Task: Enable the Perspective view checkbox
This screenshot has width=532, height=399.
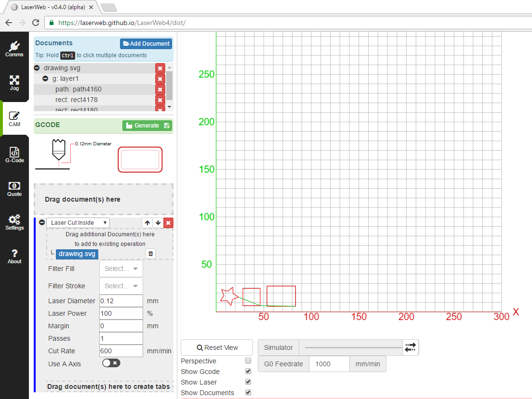Action: [x=248, y=360]
